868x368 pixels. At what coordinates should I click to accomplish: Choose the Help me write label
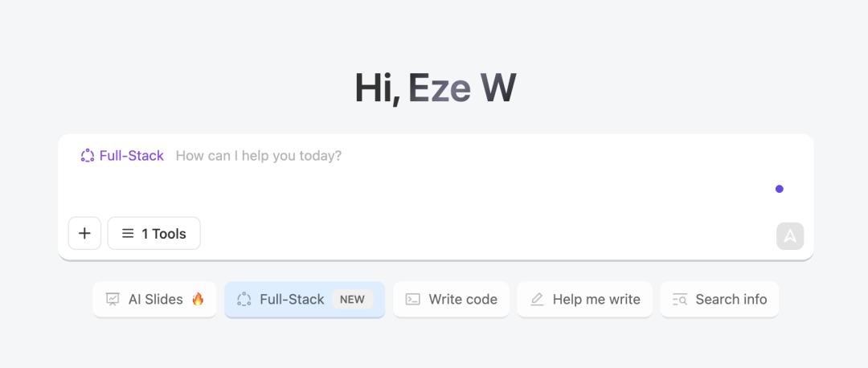coord(596,300)
